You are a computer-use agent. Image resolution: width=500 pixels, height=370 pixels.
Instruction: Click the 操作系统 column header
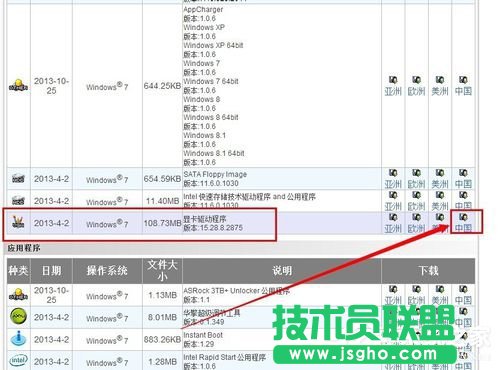tap(107, 271)
